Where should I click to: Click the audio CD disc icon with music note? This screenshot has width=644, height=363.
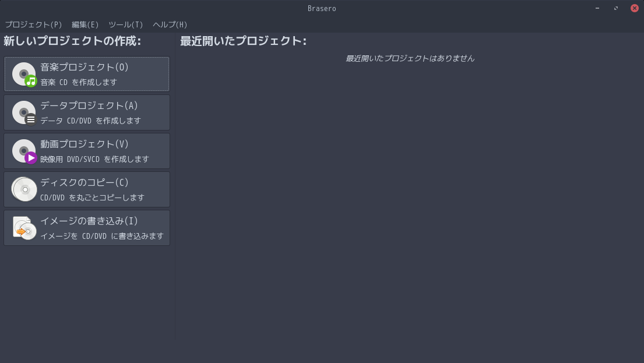tap(24, 75)
